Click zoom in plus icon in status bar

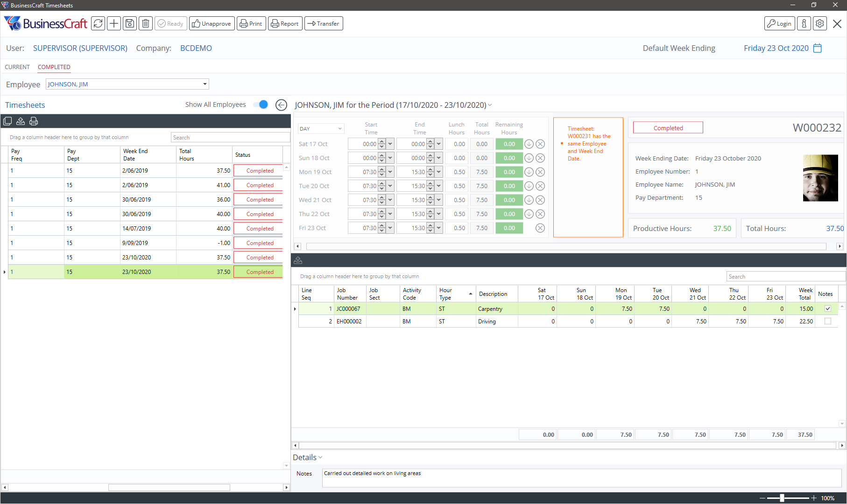814,498
